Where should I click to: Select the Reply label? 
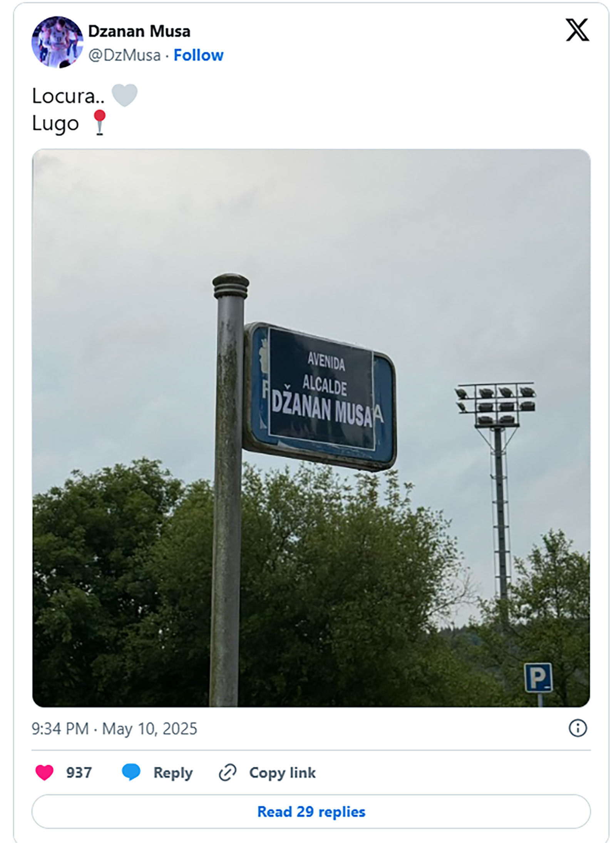coord(173,773)
